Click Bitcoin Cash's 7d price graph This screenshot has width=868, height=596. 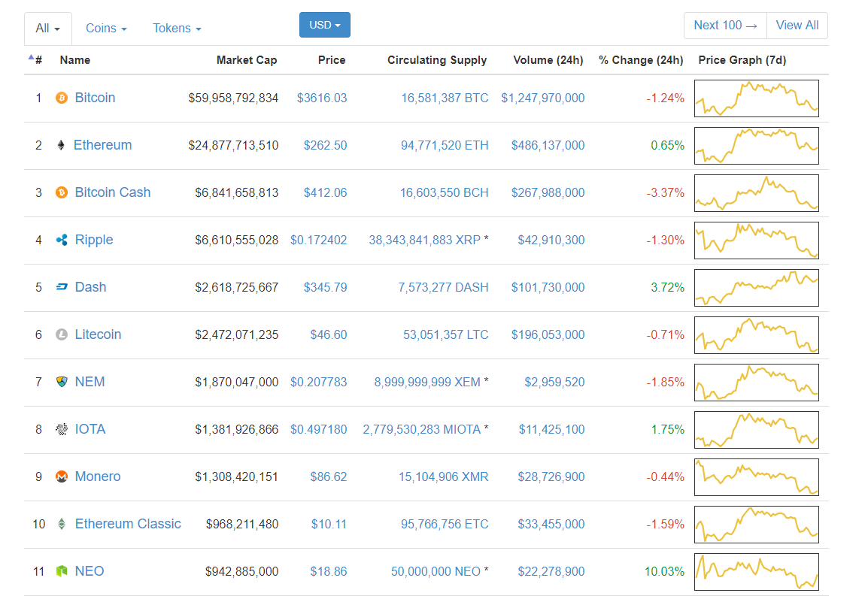757,193
